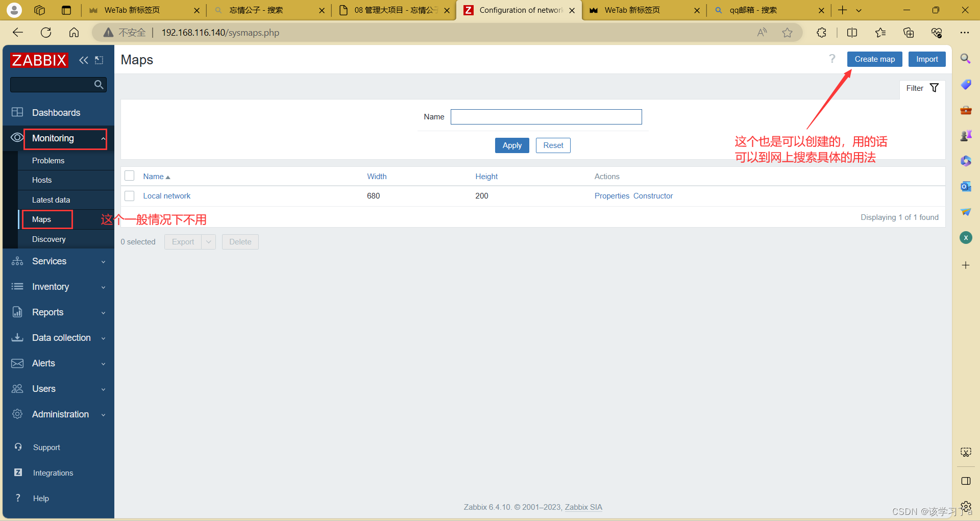
Task: Open Edge sidebar search icon
Action: point(966,59)
